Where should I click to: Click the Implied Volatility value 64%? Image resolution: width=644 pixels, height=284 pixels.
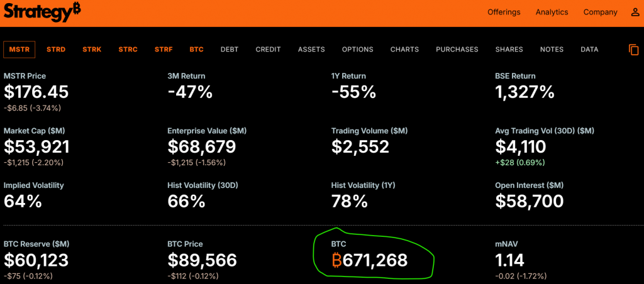coord(23,201)
